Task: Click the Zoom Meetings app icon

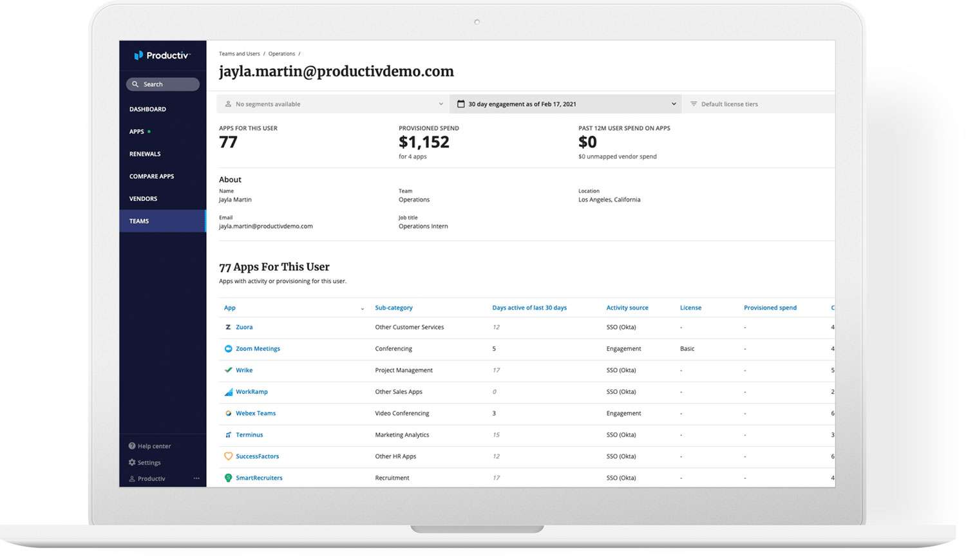Action: click(x=228, y=349)
